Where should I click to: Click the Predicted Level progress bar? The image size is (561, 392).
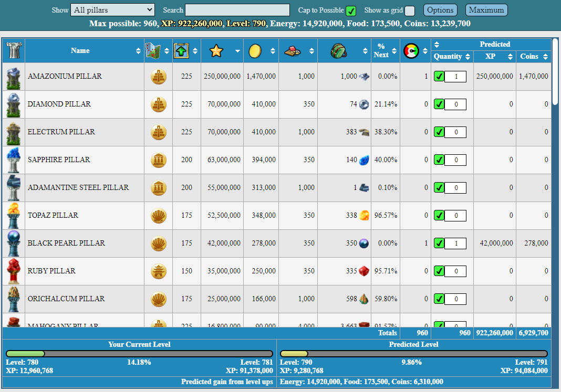click(x=413, y=354)
